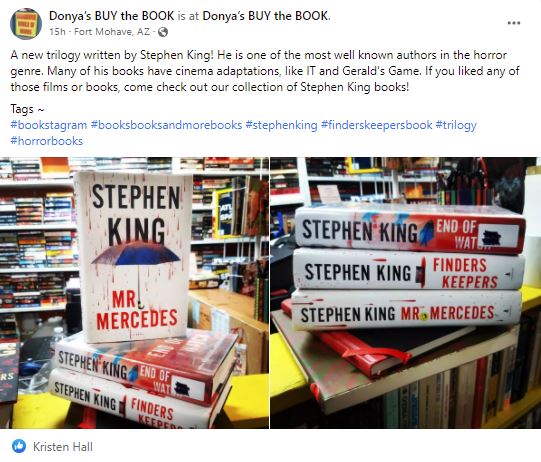
Task: View the Mr. Mercedes cover photo
Action: coord(134,293)
